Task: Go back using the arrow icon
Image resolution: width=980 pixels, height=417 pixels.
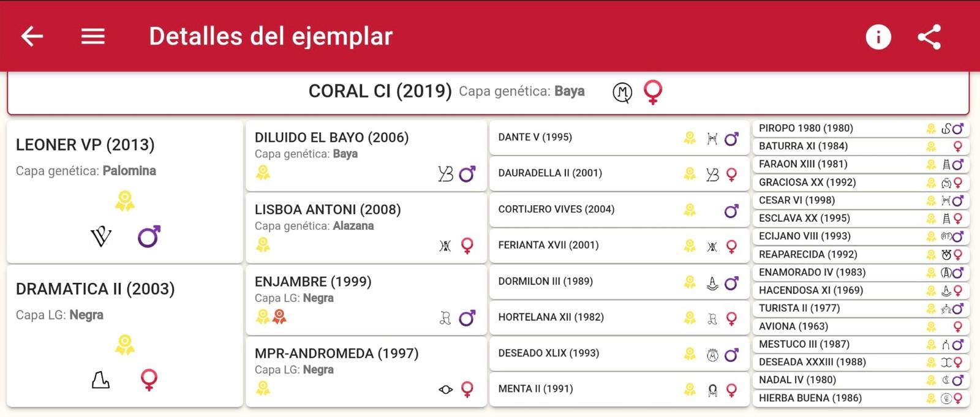Action: tap(32, 36)
